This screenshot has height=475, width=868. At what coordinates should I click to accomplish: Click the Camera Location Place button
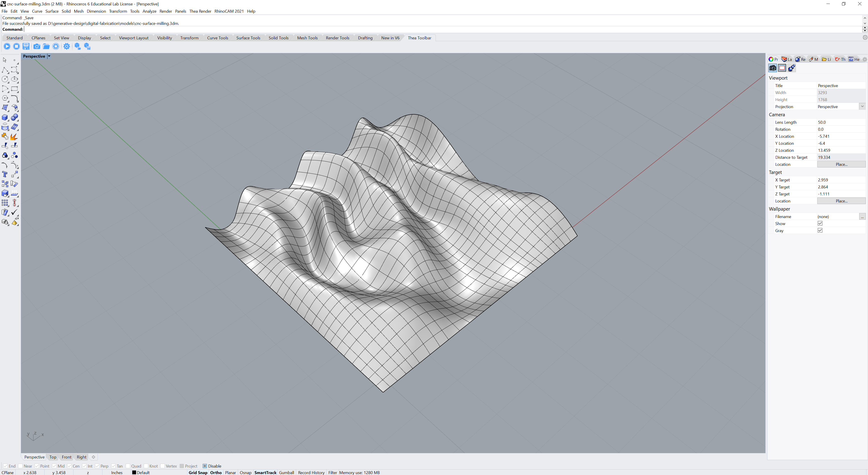pyautogui.click(x=841, y=164)
